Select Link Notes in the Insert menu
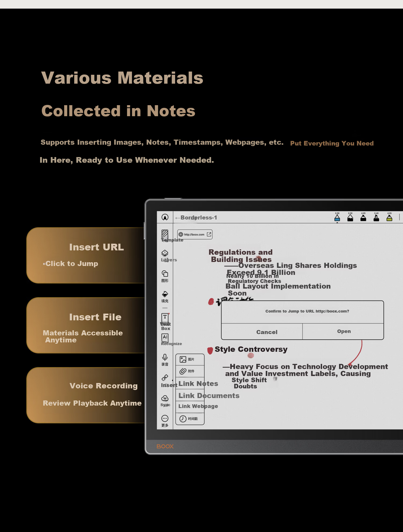 point(198,384)
